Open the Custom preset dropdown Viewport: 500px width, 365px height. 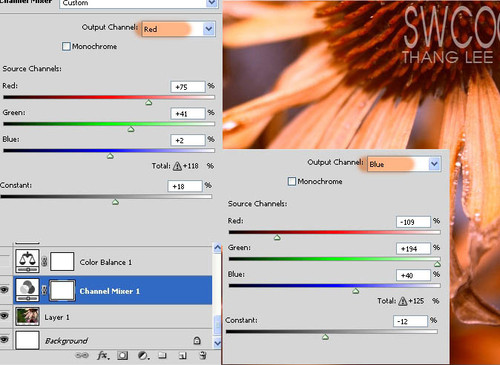pos(138,3)
